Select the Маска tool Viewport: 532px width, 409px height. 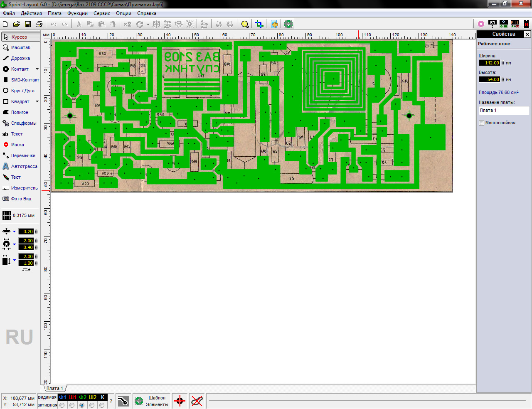(x=21, y=145)
